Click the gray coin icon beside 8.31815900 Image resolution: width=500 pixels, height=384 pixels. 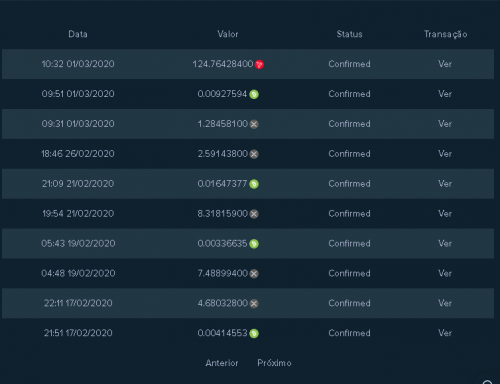pos(254,214)
